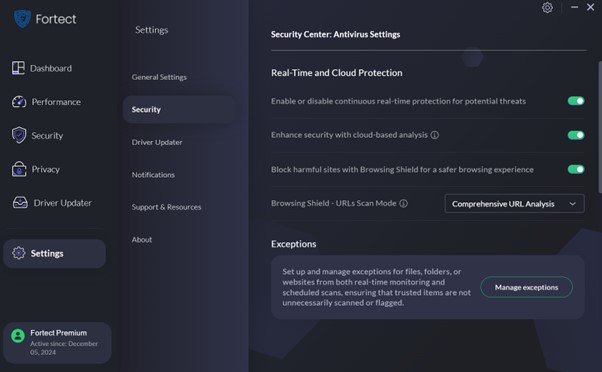The width and height of the screenshot is (602, 372).
Task: Click the vertical scrollbar of settings panel
Action: [x=600, y=127]
